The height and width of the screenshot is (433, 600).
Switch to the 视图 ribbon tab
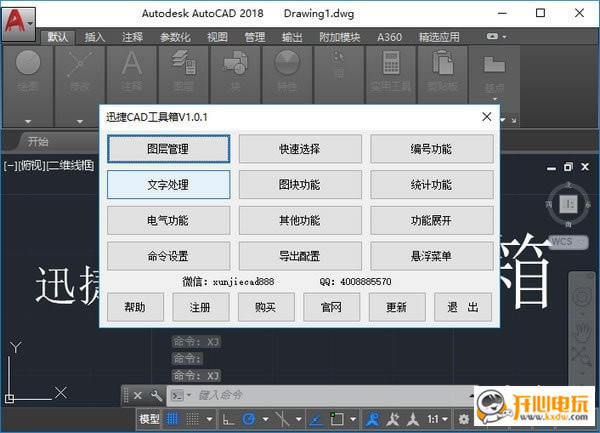click(217, 37)
